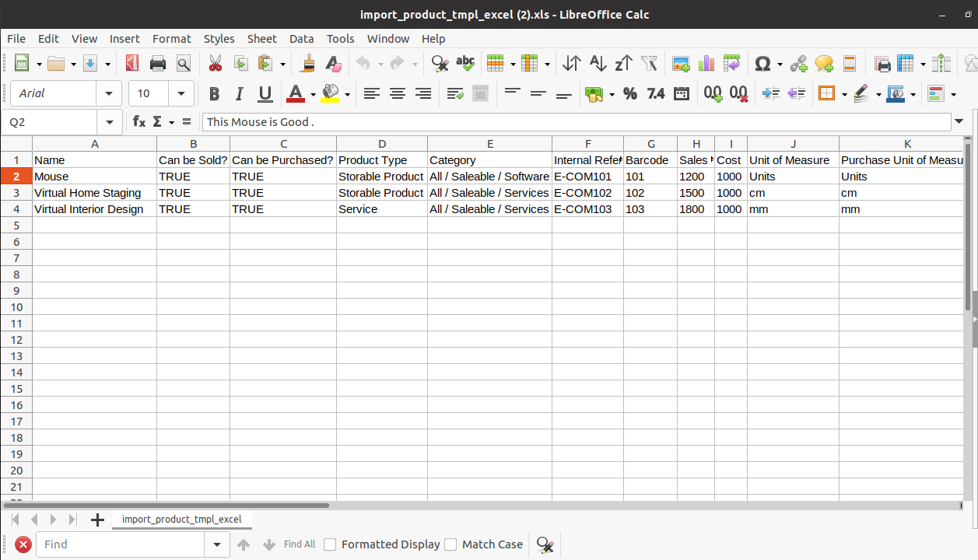The height and width of the screenshot is (560, 978).
Task: Click the Clone Formatting paintbrush icon
Action: click(308, 64)
